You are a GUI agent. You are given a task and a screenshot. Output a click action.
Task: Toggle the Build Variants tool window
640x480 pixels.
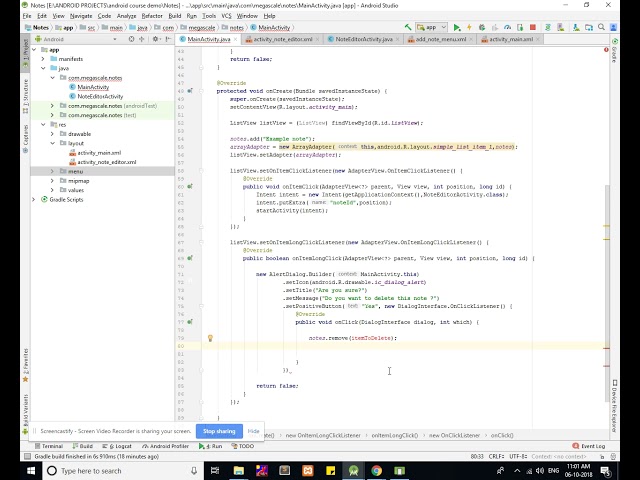click(x=25, y=413)
